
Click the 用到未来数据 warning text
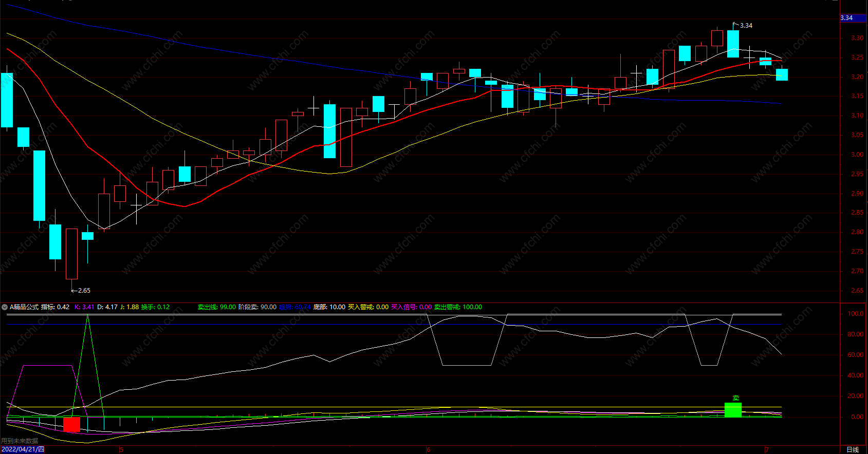[20, 441]
